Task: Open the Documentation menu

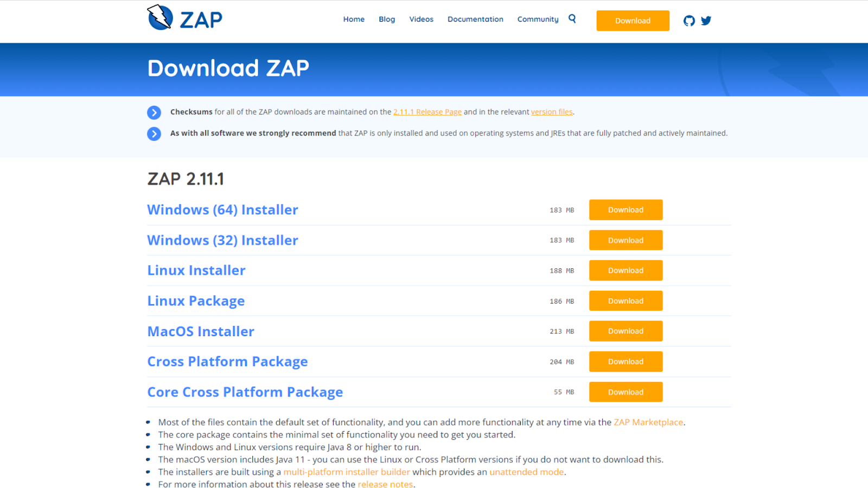Action: 475,19
